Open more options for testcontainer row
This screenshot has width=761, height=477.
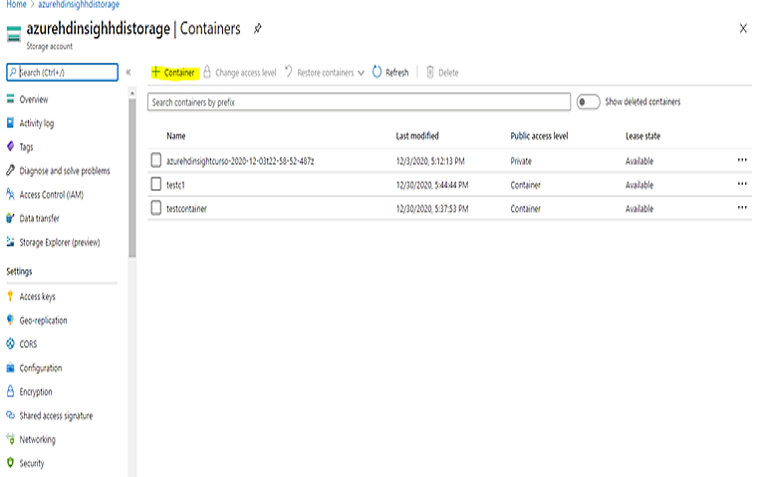[x=742, y=207]
